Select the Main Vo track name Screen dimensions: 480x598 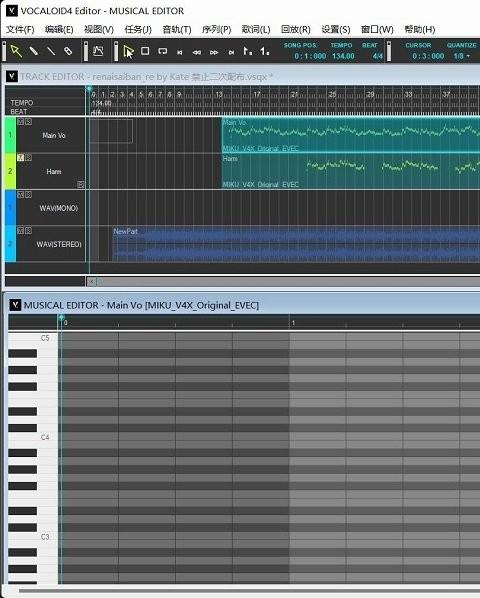54,135
